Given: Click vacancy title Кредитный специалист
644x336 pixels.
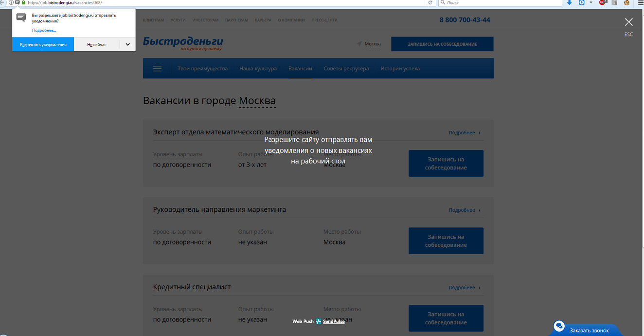Looking at the screenshot, I should pyautogui.click(x=192, y=287).
